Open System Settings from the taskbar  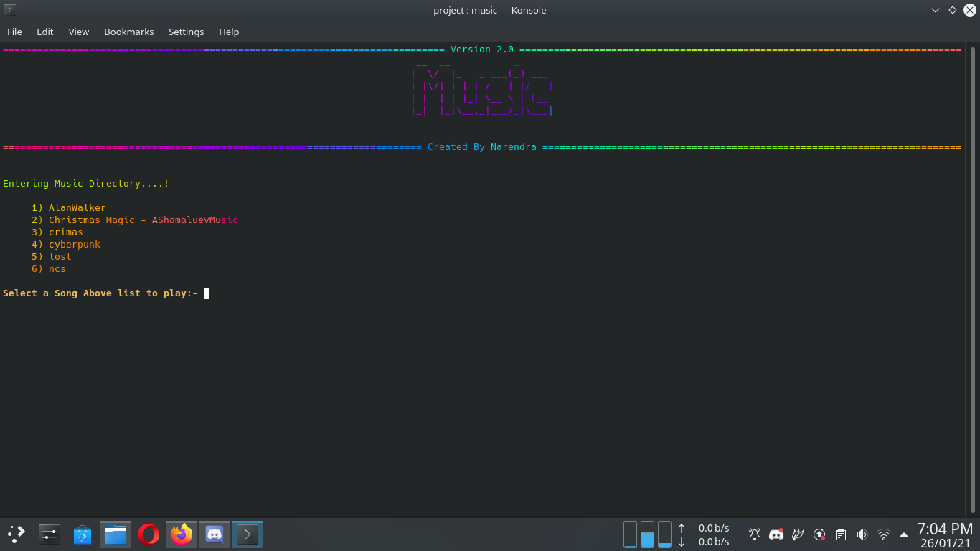pos(49,534)
